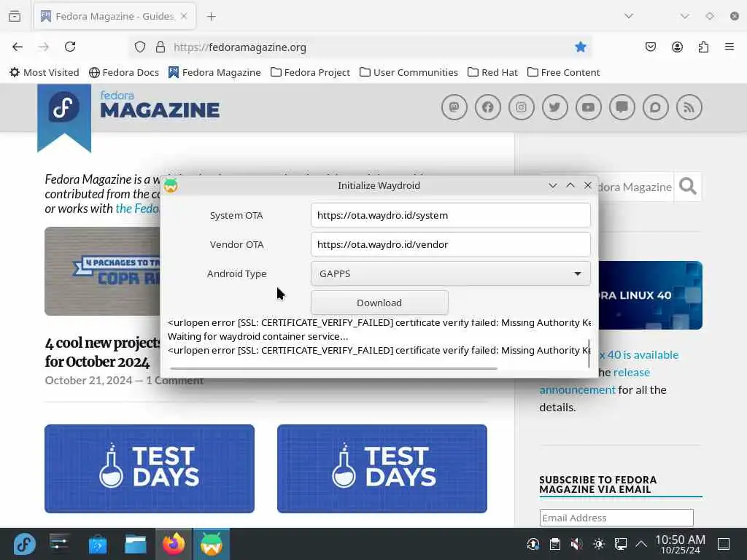
Task: Maximize the Initialize Waydroid dialog
Action: (570, 185)
